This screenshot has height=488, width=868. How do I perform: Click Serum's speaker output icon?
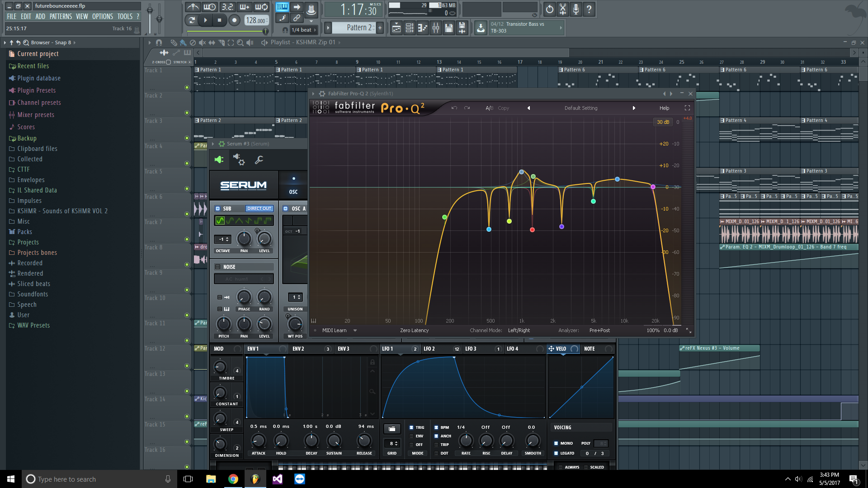point(219,160)
